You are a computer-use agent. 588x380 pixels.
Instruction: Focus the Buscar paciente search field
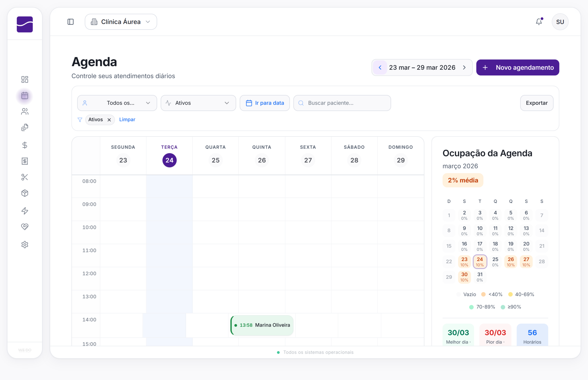tap(342, 103)
